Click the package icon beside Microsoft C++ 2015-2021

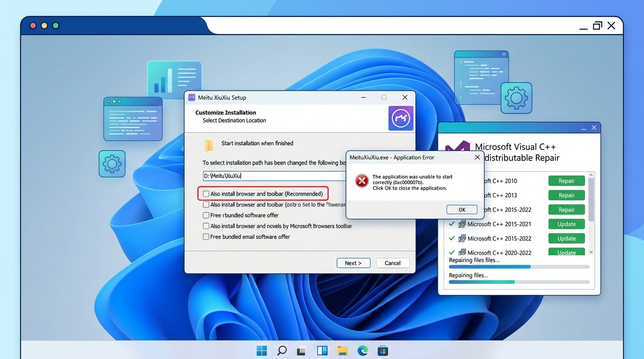pyautogui.click(x=462, y=224)
